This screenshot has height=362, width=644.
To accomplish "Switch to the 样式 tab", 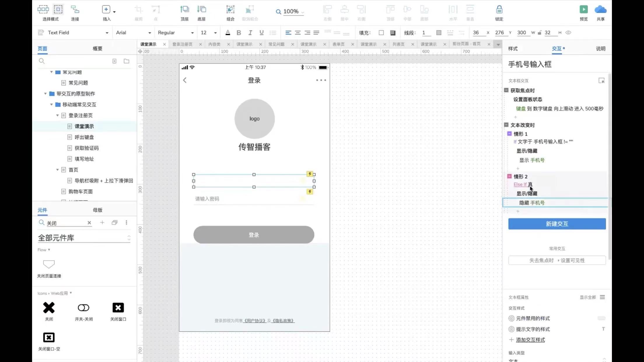I will pos(513,49).
